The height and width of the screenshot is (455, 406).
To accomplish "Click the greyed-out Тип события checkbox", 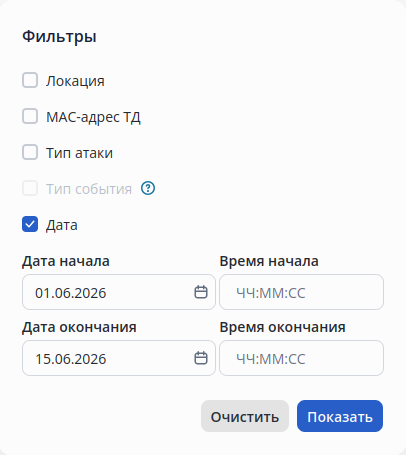I will [x=30, y=188].
